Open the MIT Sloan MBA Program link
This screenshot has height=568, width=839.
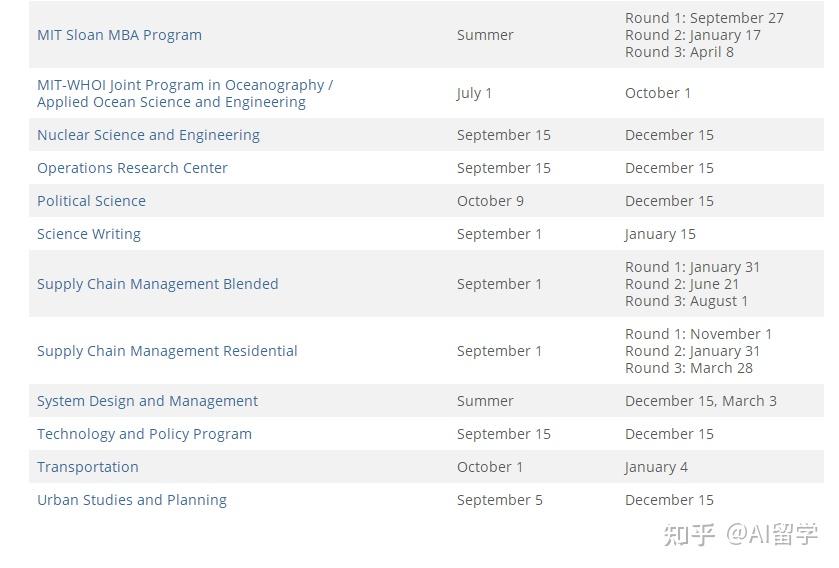(x=119, y=35)
